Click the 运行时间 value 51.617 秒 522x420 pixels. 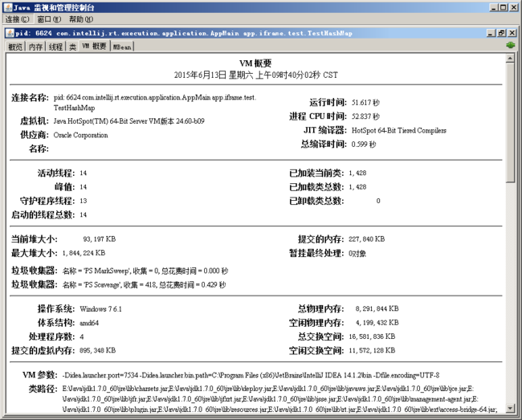point(365,103)
